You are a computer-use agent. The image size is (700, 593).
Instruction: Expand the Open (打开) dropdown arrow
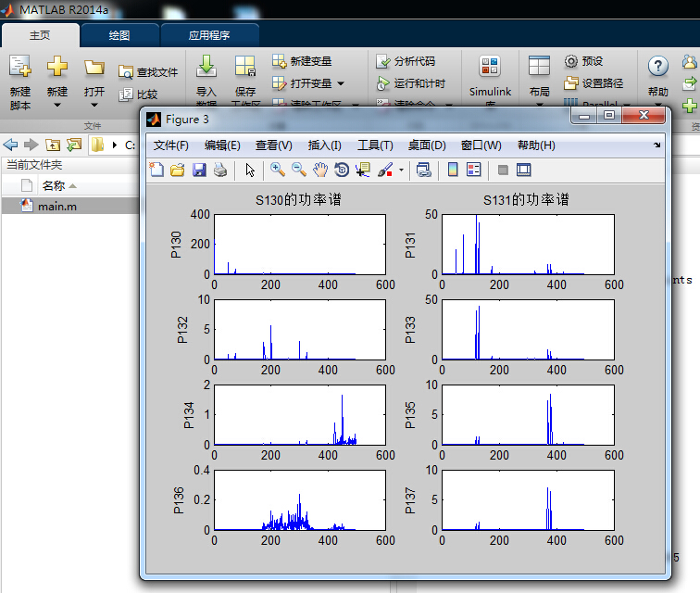94,105
